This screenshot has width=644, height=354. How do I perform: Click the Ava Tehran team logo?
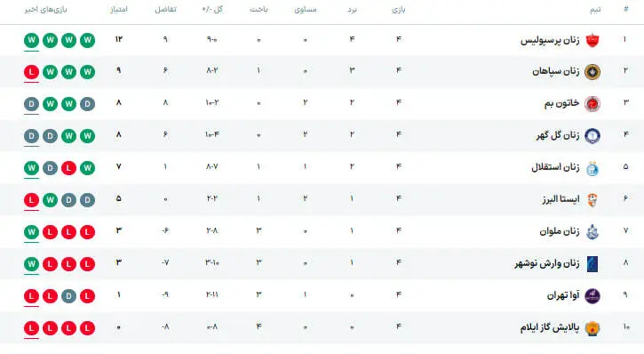pyautogui.click(x=592, y=296)
